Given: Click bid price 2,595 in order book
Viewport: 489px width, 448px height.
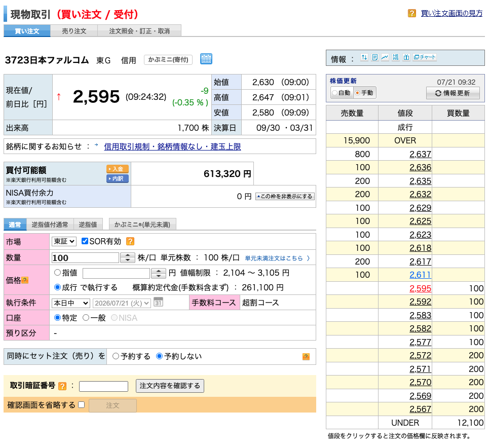Looking at the screenshot, I should pos(420,288).
